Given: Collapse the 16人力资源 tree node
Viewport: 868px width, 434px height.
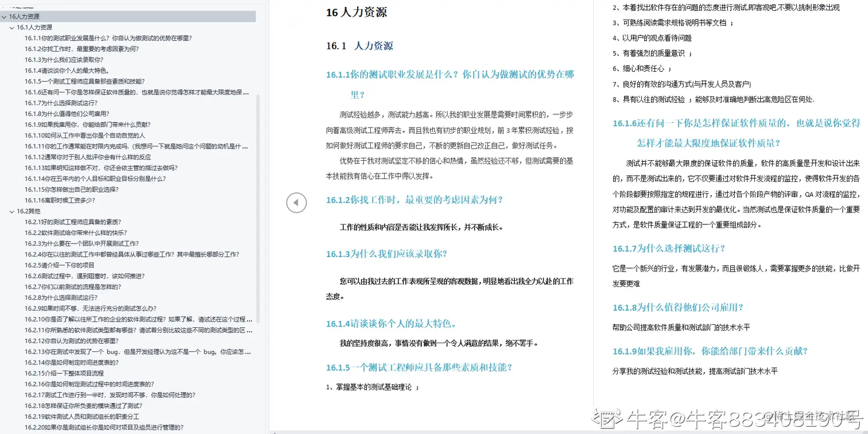Looking at the screenshot, I should coord(5,16).
